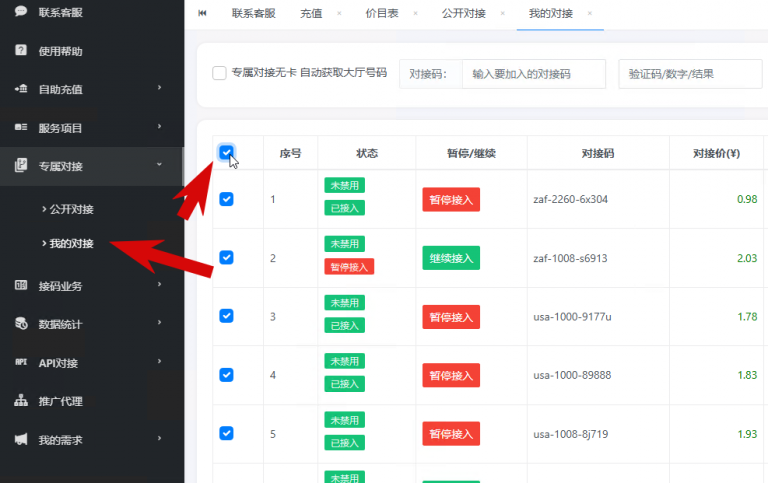
Task: Close the 价目表 tab
Action: pos(415,13)
